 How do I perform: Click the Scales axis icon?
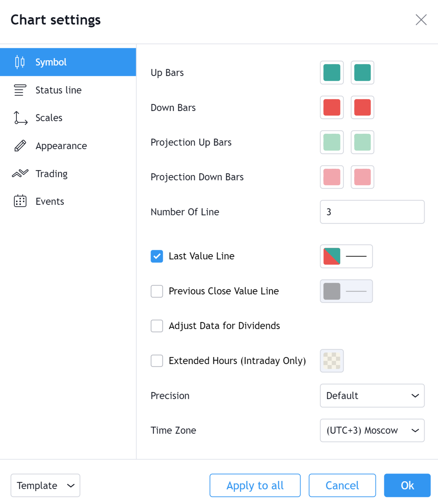click(20, 118)
